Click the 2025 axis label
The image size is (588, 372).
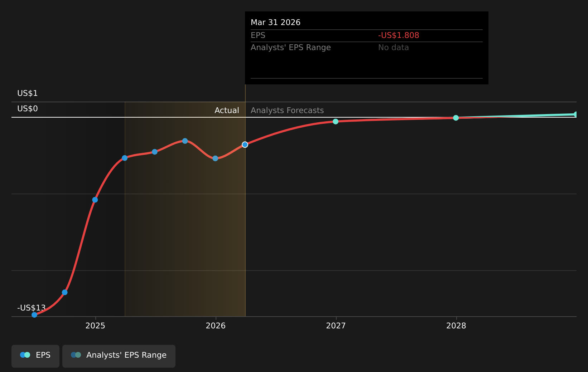(x=95, y=325)
